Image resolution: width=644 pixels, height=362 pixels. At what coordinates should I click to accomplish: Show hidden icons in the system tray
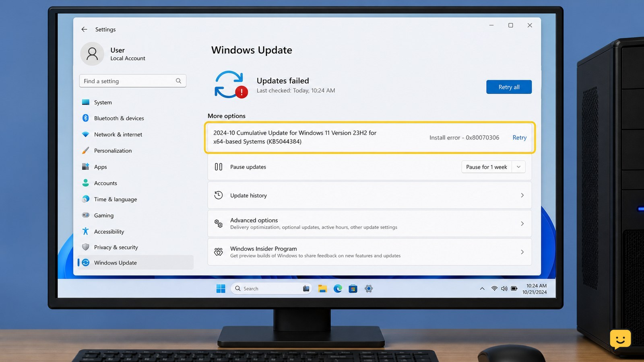tap(482, 288)
